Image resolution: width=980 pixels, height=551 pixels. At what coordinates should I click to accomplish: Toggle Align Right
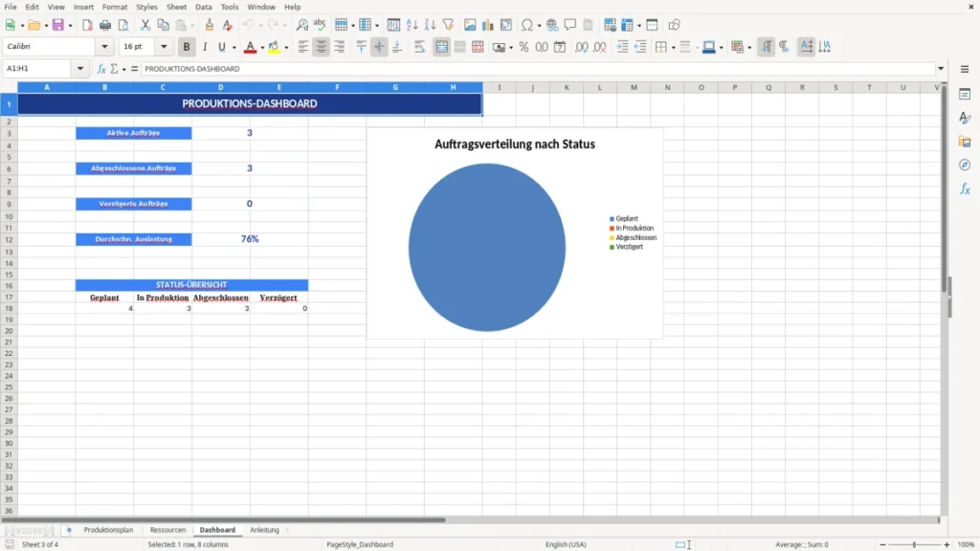click(x=340, y=47)
